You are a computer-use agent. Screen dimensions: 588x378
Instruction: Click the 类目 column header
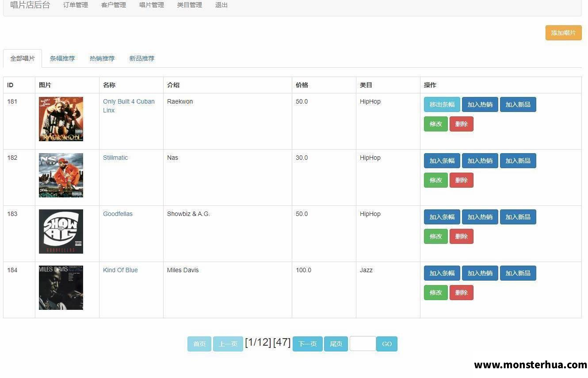pyautogui.click(x=388, y=85)
